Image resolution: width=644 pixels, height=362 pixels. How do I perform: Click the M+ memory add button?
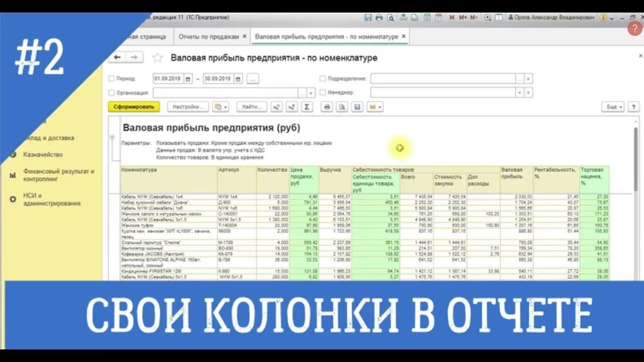(462, 17)
